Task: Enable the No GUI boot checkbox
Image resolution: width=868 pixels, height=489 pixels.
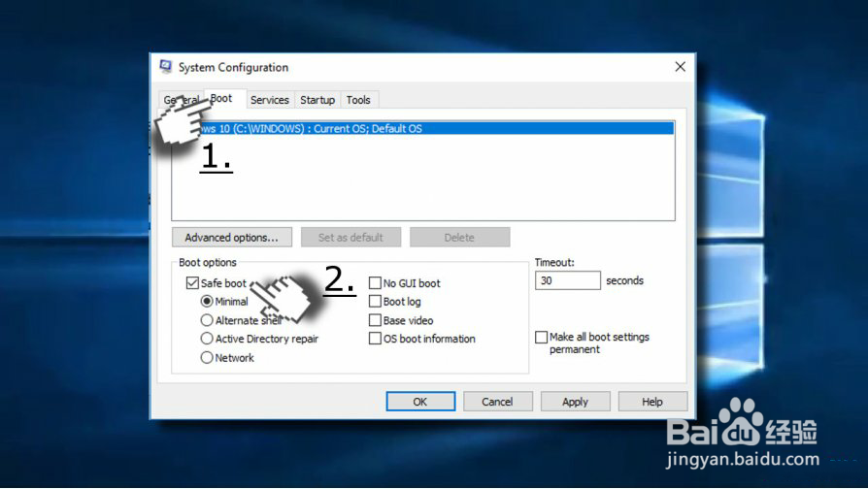Action: 375,283
